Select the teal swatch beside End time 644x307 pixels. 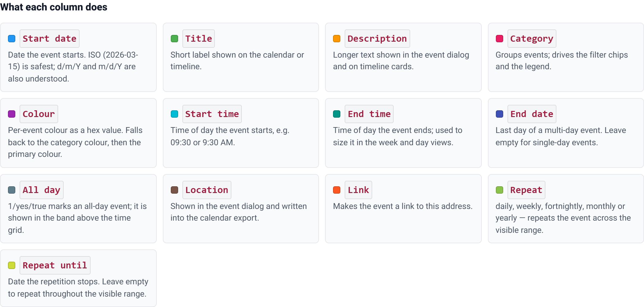coord(337,114)
